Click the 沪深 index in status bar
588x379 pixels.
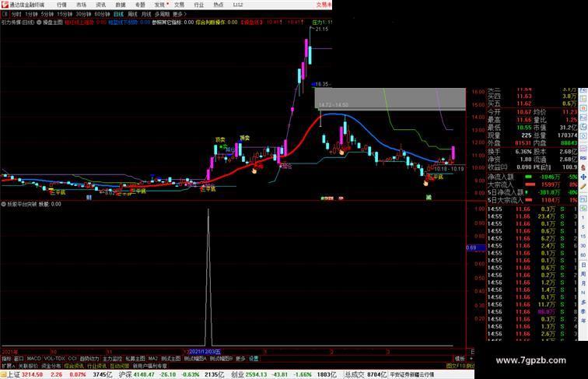[x=125, y=374]
